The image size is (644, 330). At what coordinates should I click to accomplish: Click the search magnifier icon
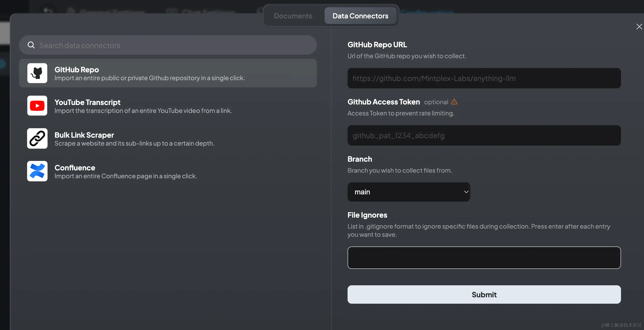pyautogui.click(x=31, y=45)
